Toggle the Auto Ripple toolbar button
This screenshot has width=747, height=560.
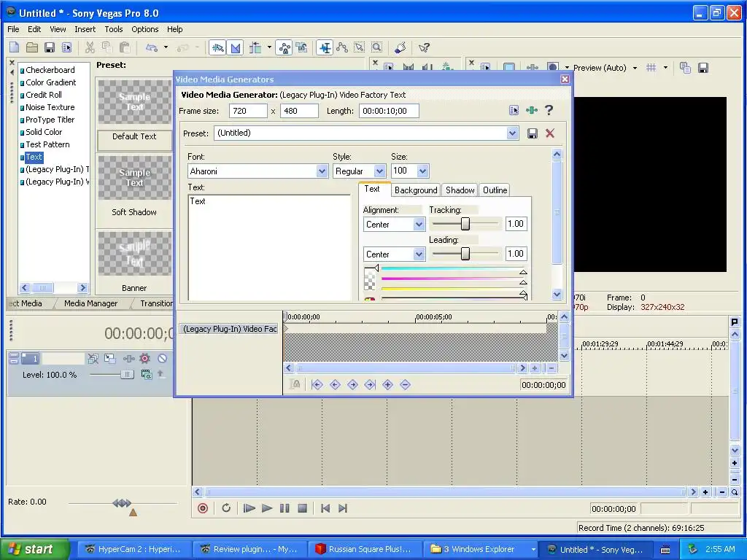pos(255,47)
